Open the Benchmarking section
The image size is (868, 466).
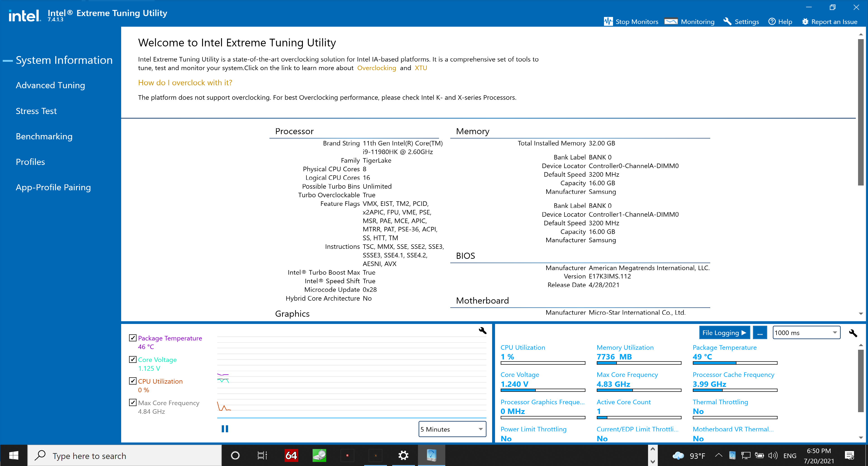coord(44,136)
